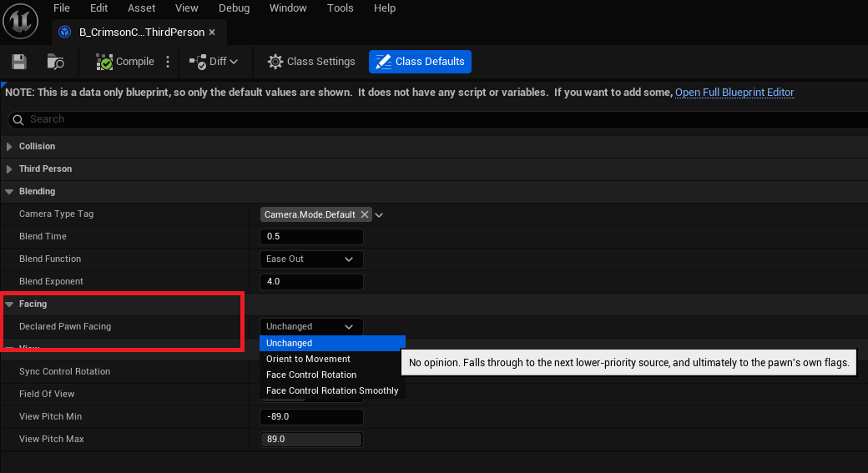868x473 pixels.
Task: Open the Edit menu
Action: 99,8
